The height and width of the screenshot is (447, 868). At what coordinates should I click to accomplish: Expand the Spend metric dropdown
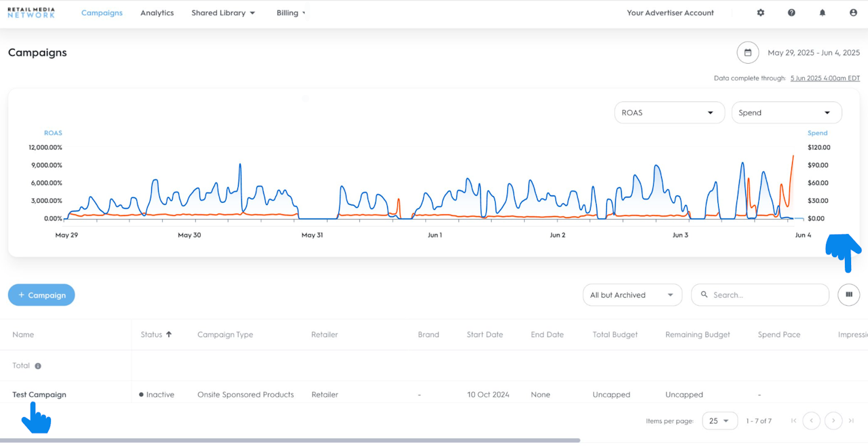(x=786, y=113)
